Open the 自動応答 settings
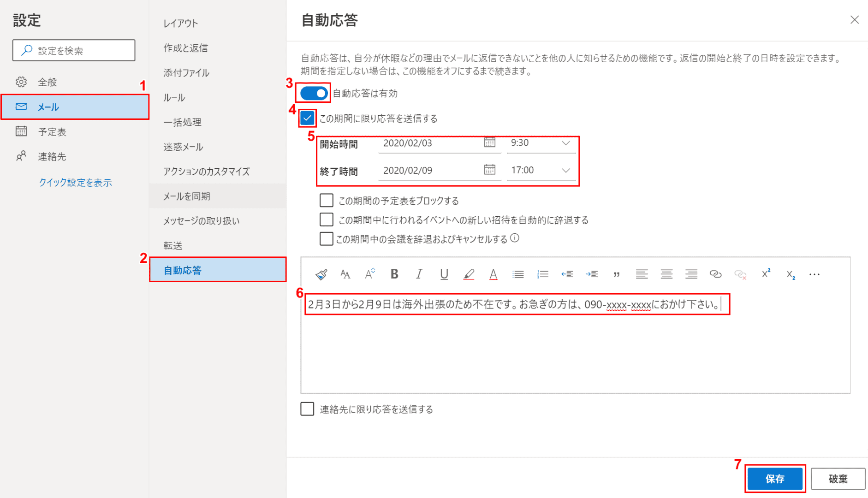868x498 pixels. [218, 270]
